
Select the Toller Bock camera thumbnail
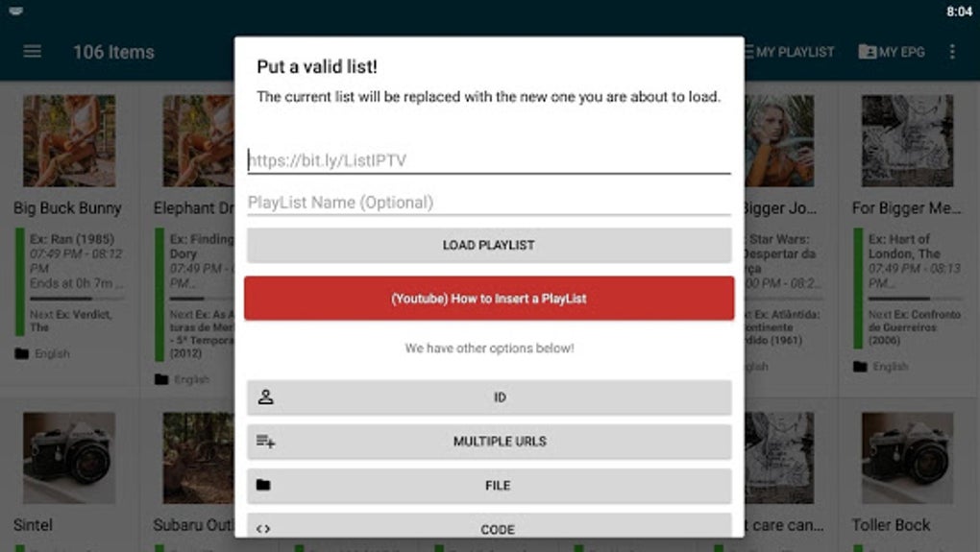[907, 459]
